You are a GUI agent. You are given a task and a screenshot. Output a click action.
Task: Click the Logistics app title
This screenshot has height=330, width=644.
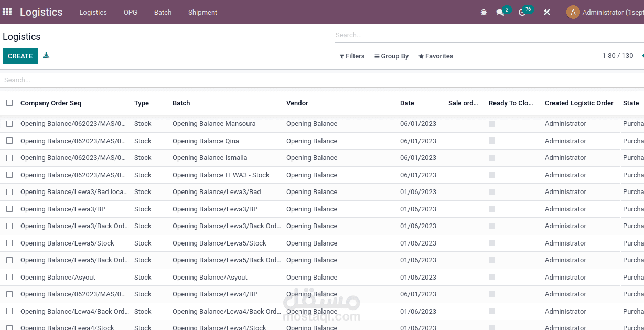point(41,12)
